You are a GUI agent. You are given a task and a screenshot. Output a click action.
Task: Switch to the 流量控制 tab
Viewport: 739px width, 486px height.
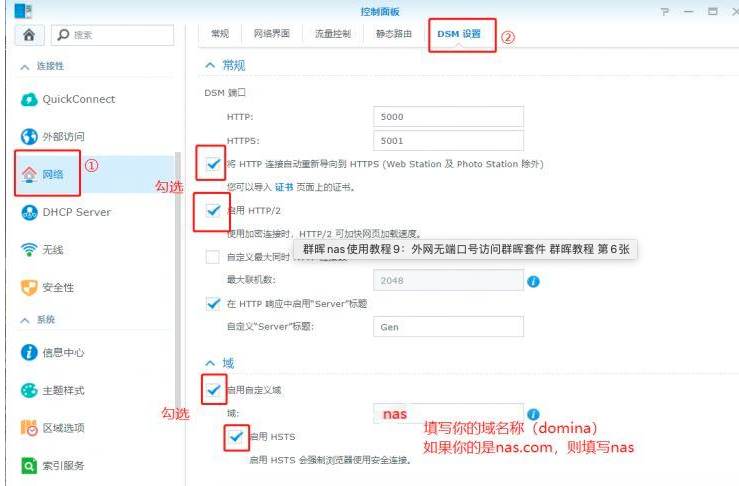pyautogui.click(x=332, y=34)
